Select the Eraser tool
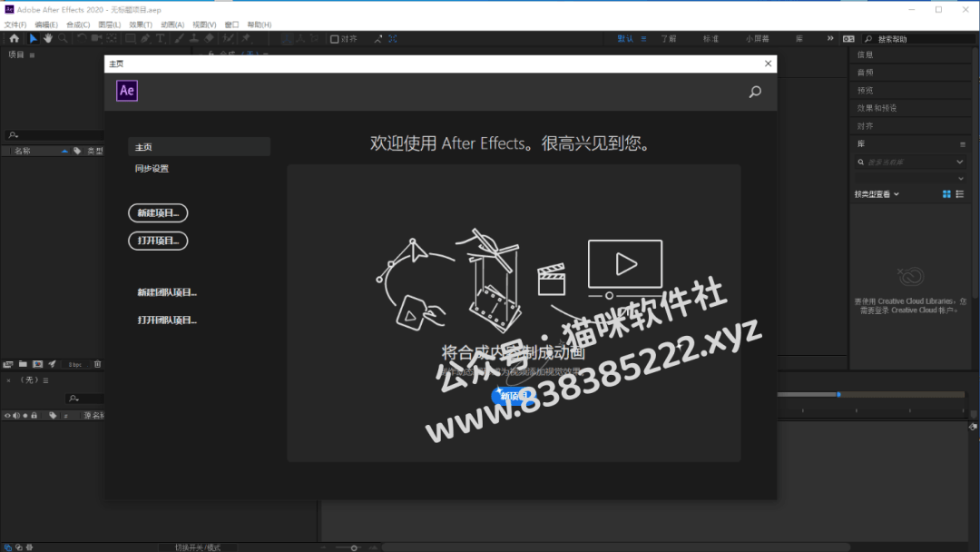 pos(210,39)
